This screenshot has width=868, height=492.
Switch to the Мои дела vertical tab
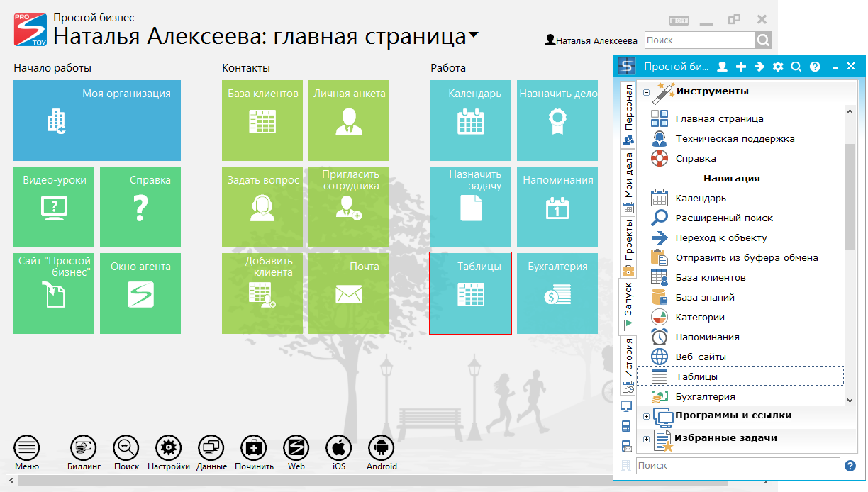628,183
